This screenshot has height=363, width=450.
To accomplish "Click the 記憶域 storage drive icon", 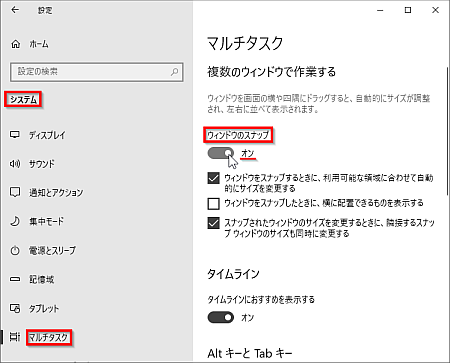I will click(15, 279).
